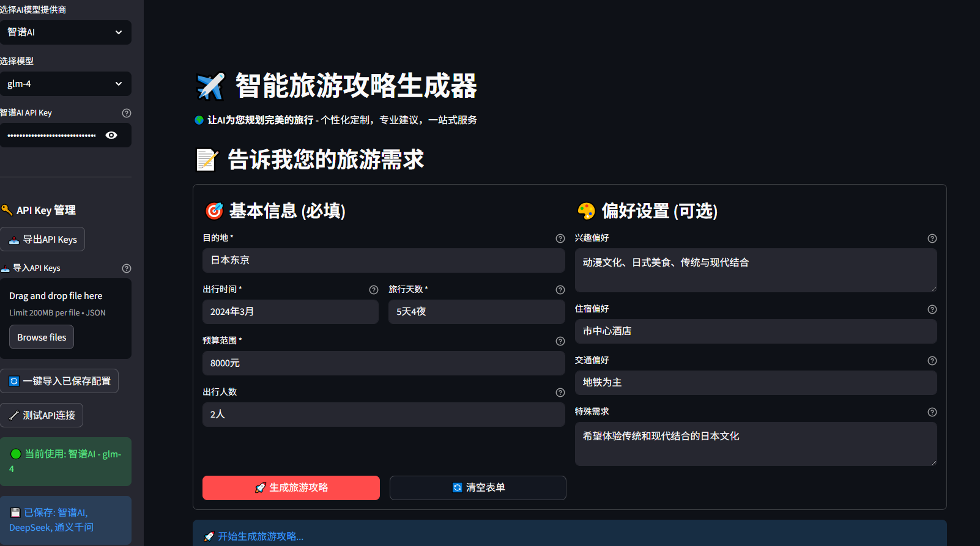
Task: Click the 预算范围 field with 8000元
Action: point(384,363)
